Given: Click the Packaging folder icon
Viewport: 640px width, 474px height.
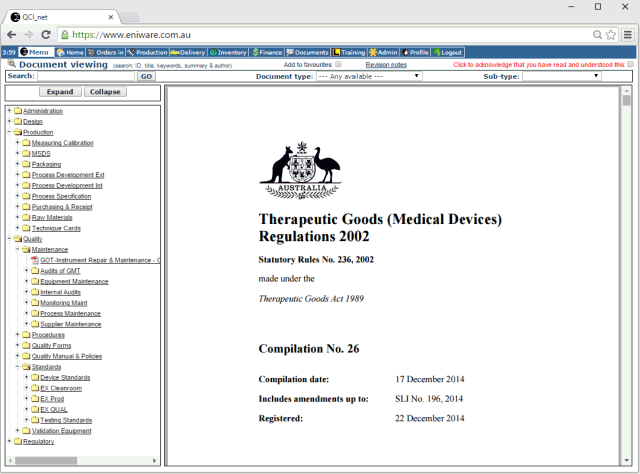Looking at the screenshot, I should coord(27,164).
